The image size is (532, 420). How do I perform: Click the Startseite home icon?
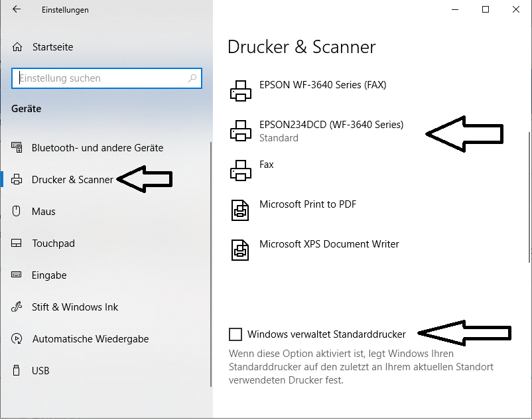point(17,47)
